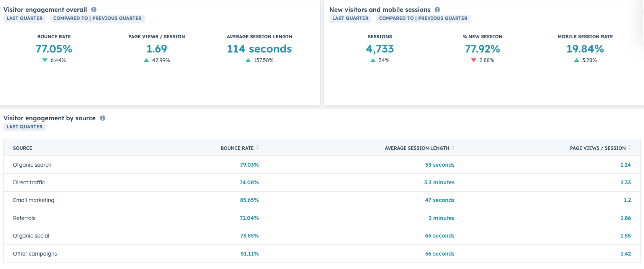Click the 114 seconds average session length
644x269 pixels.
point(259,49)
